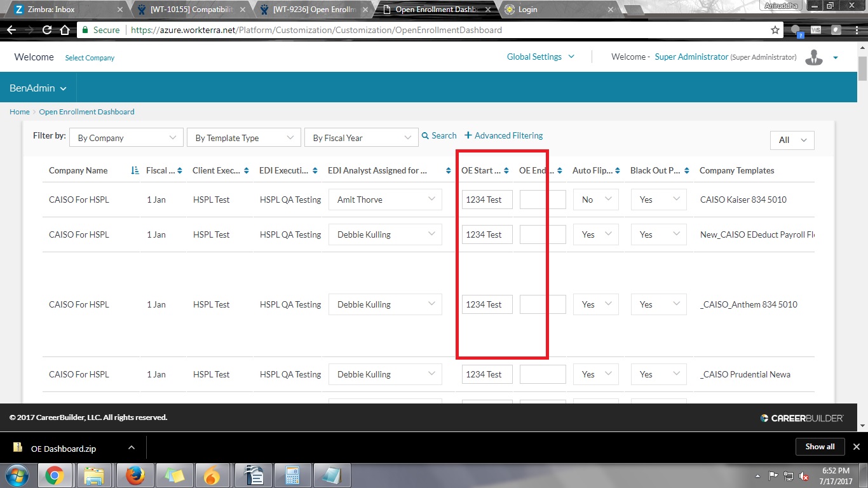Click the Home breadcrumb link
This screenshot has width=868, height=488.
[x=20, y=112]
